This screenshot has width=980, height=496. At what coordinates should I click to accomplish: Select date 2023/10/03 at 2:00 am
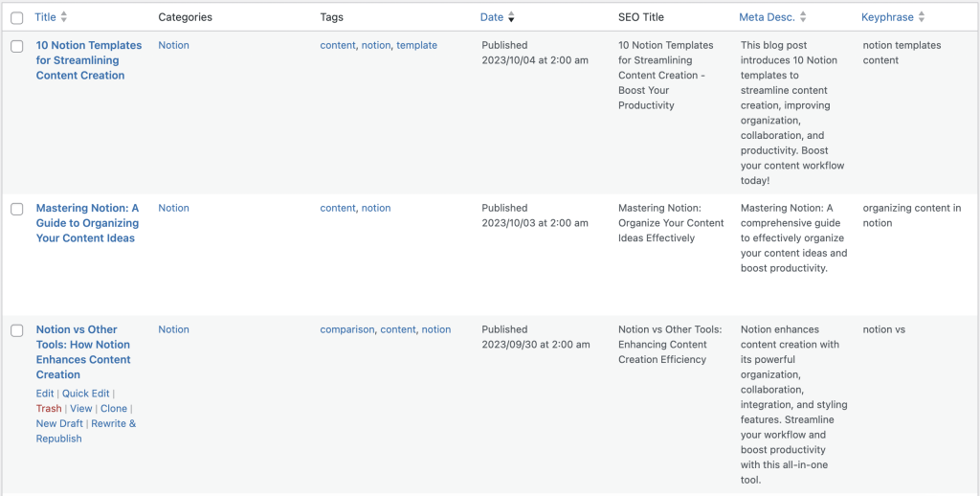(x=535, y=223)
